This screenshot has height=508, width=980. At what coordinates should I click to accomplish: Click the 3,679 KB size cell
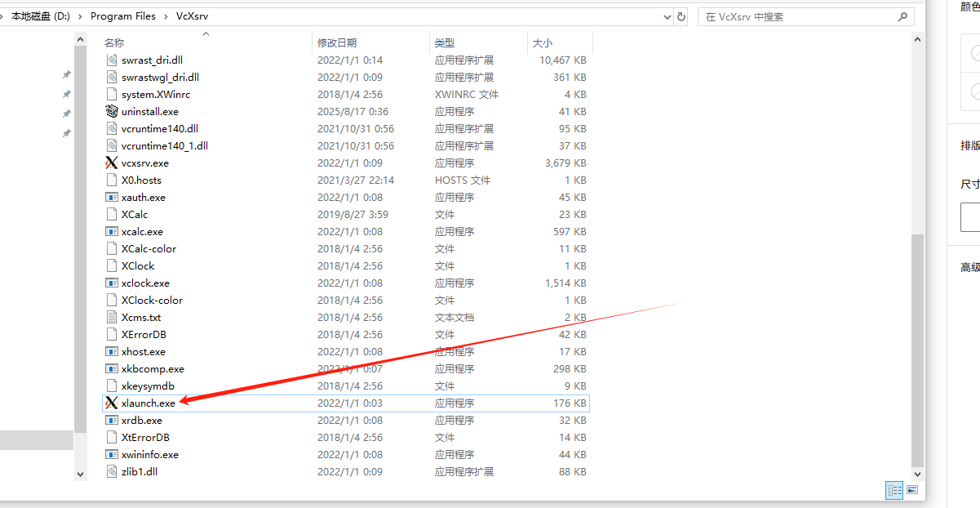coord(566,163)
